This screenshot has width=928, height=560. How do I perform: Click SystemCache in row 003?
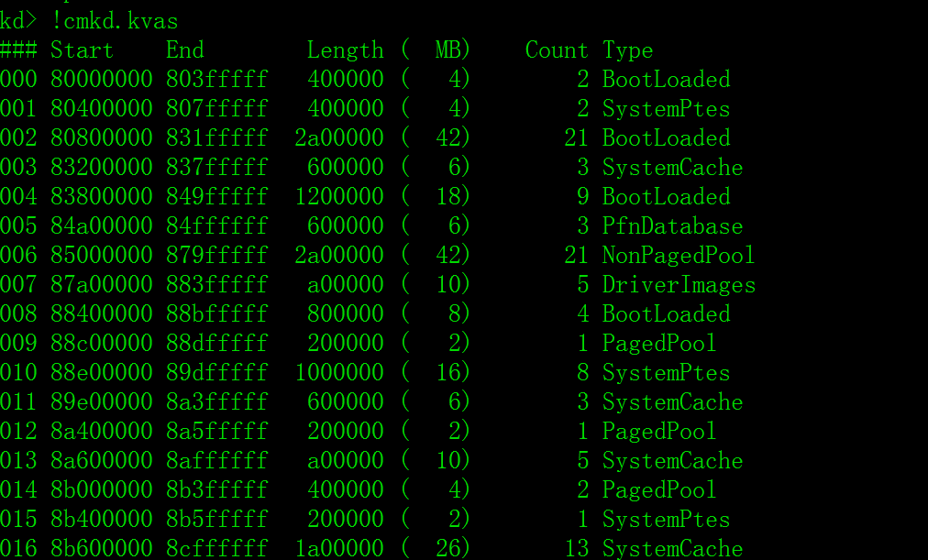pos(673,168)
